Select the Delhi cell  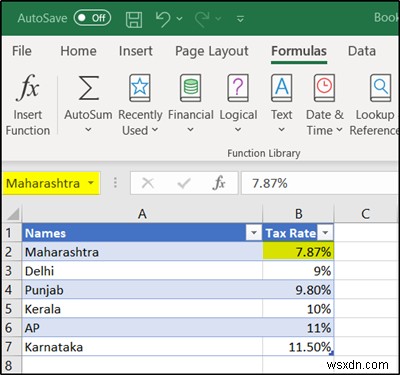pyautogui.click(x=142, y=271)
